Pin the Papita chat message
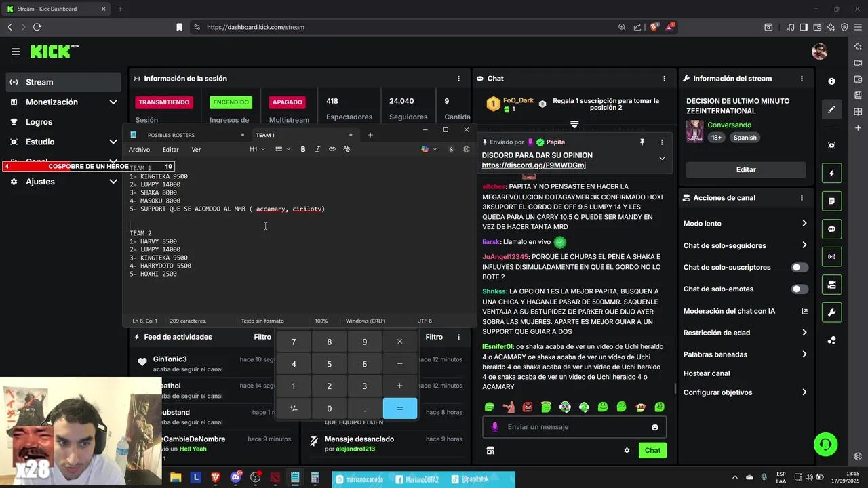Viewport: 868px width, 488px height. click(642, 142)
